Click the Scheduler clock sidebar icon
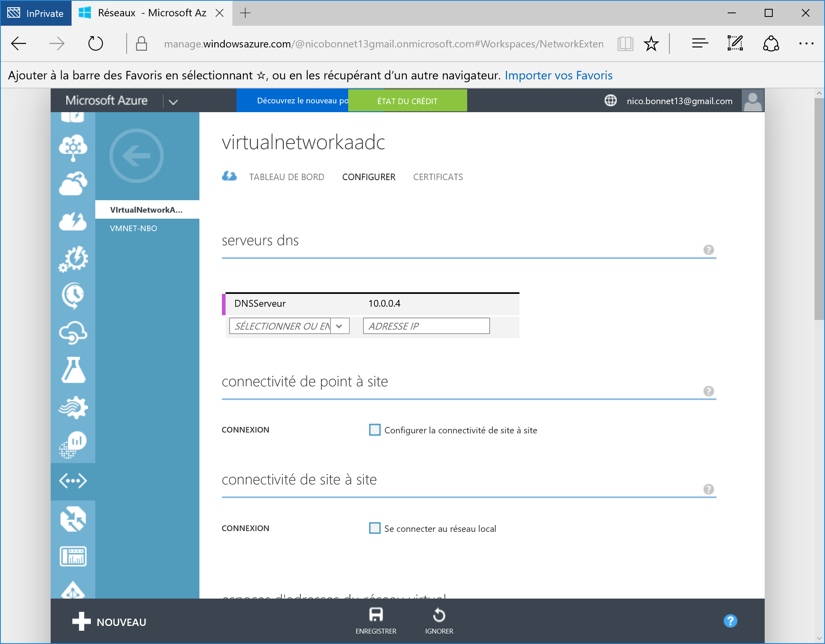825x644 pixels. pyautogui.click(x=73, y=296)
